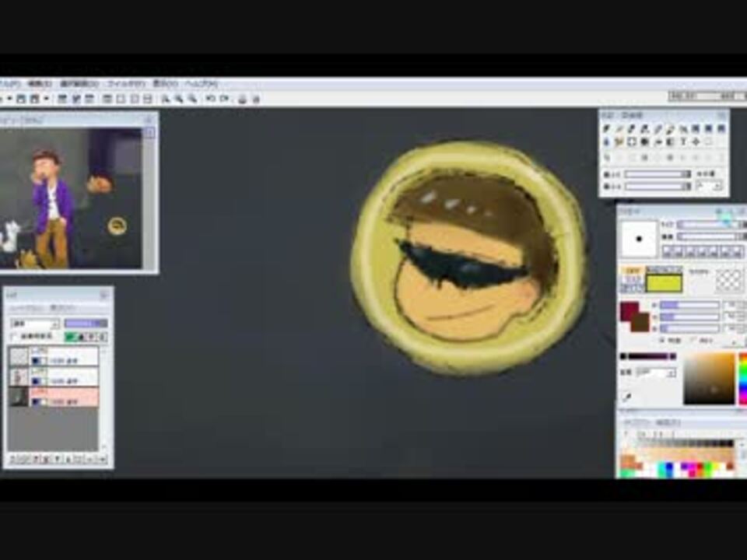Click the brown background color square
The width and height of the screenshot is (747, 560).
[640, 322]
